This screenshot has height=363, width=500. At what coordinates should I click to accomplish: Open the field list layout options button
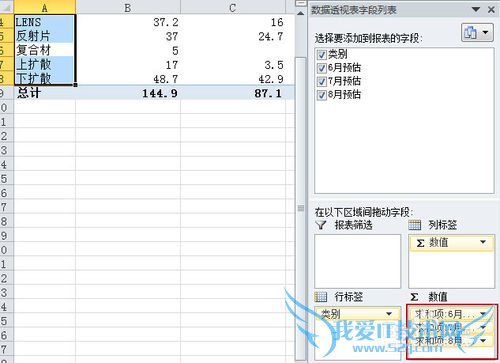click(x=477, y=32)
